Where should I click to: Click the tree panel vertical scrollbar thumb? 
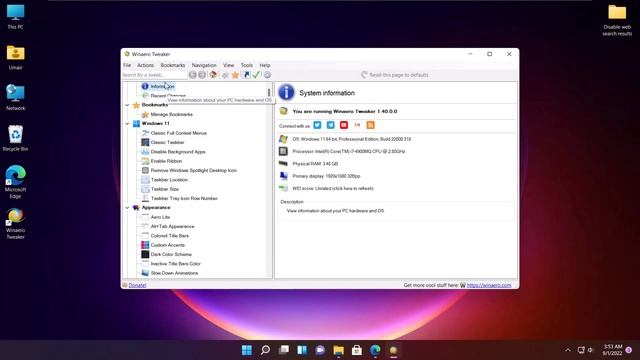(269, 93)
